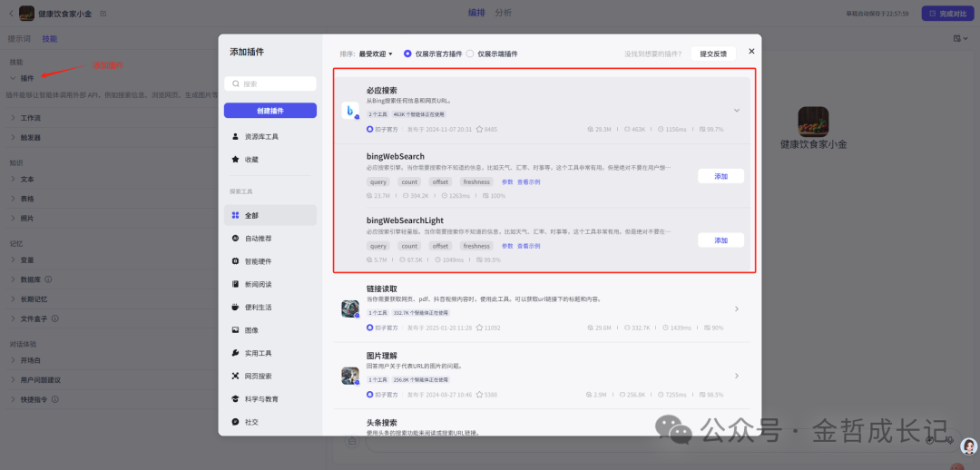Click the star count 5388 on 图片理解
The width and height of the screenshot is (980, 470).
(486, 395)
